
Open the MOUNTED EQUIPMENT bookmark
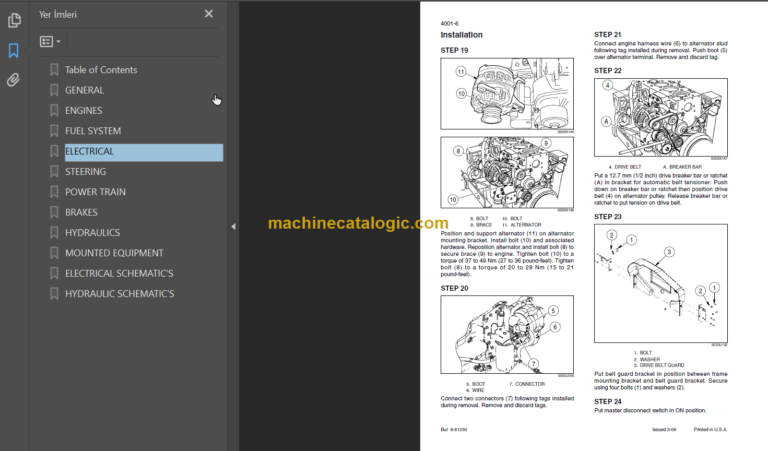pyautogui.click(x=114, y=253)
